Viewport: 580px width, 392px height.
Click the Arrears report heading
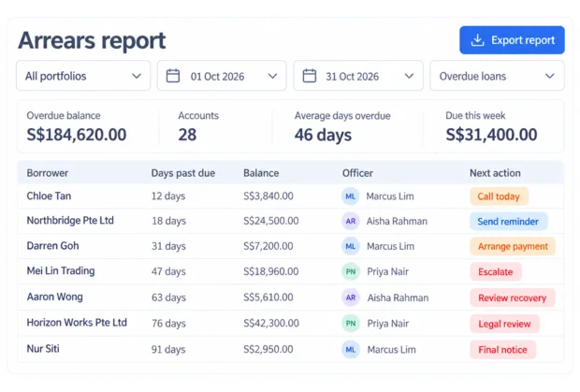pyautogui.click(x=92, y=40)
